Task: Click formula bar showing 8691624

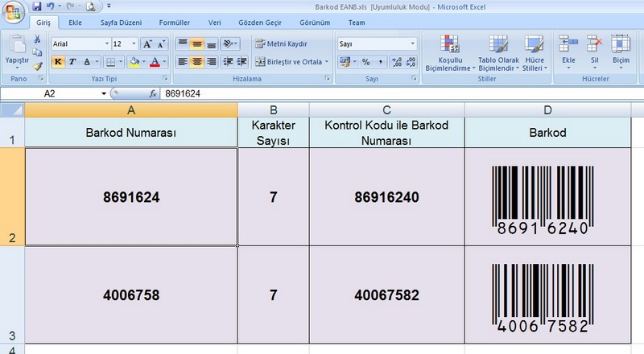Action: pos(402,93)
